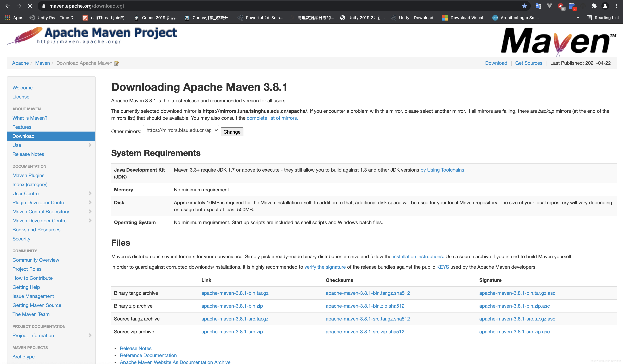Open Books and Resources sidebar link
This screenshot has height=364, width=623.
pyautogui.click(x=36, y=230)
